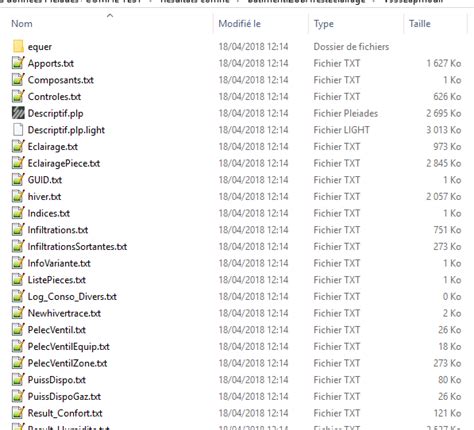Select the Newhivertrace.txt file name

coord(64,313)
